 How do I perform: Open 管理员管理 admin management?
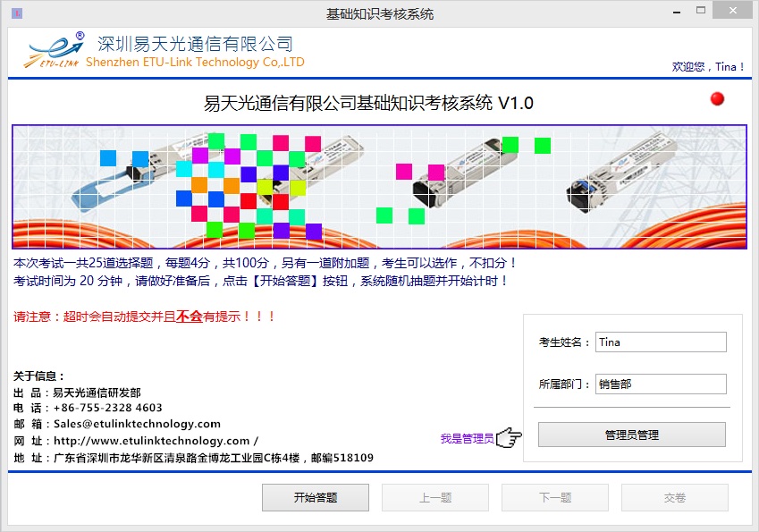tap(632, 435)
